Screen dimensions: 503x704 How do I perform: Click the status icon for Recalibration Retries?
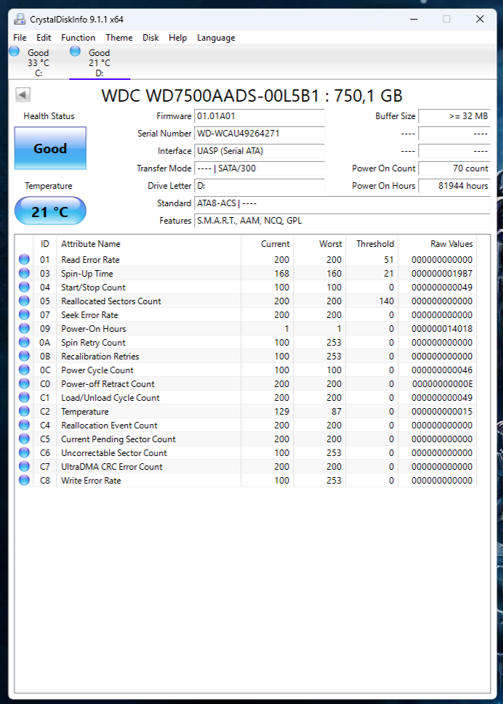click(x=24, y=356)
